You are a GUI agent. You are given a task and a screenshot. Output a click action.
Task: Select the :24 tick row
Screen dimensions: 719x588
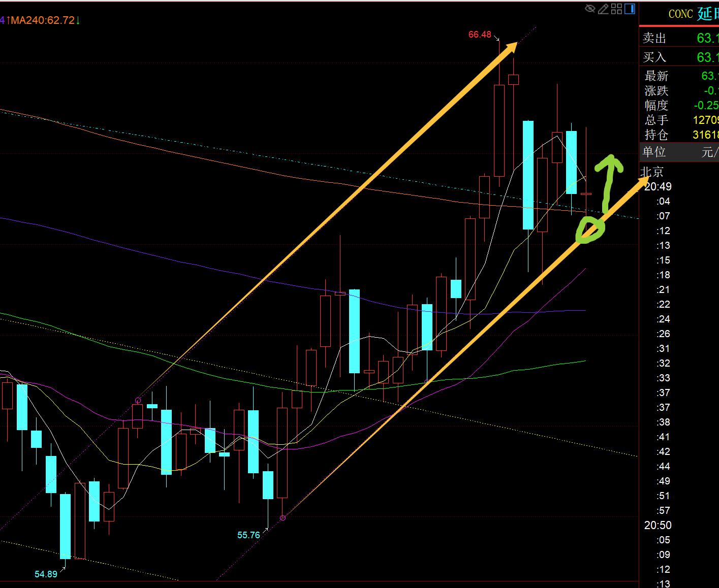663,319
